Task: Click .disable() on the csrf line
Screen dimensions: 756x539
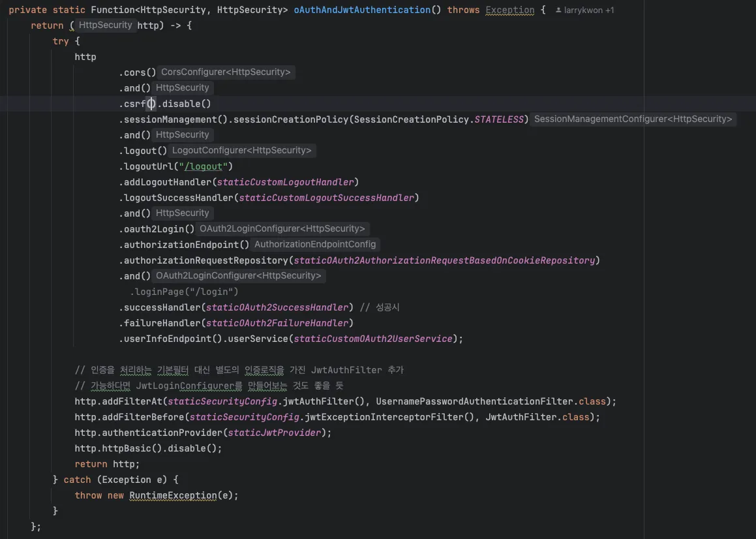Action: (184, 104)
